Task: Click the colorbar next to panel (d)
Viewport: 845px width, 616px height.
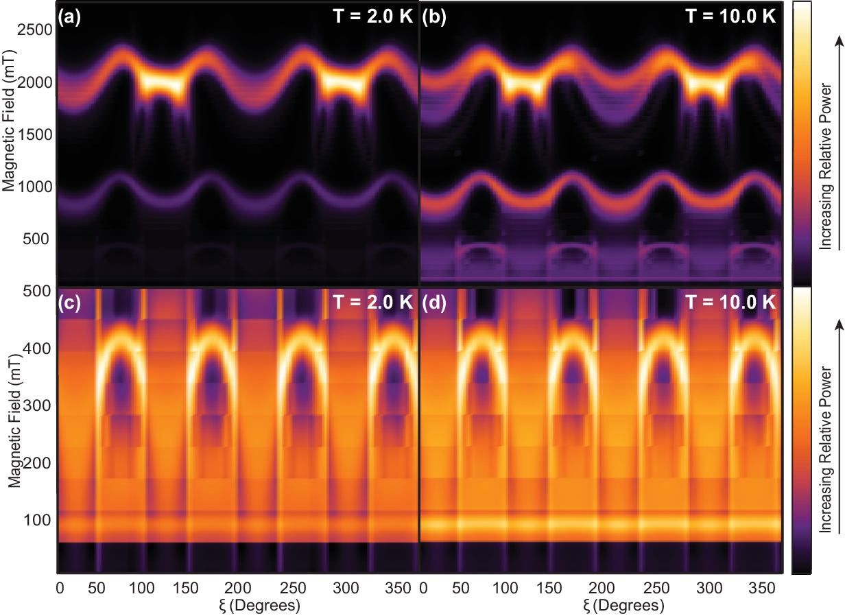Action: (x=801, y=430)
